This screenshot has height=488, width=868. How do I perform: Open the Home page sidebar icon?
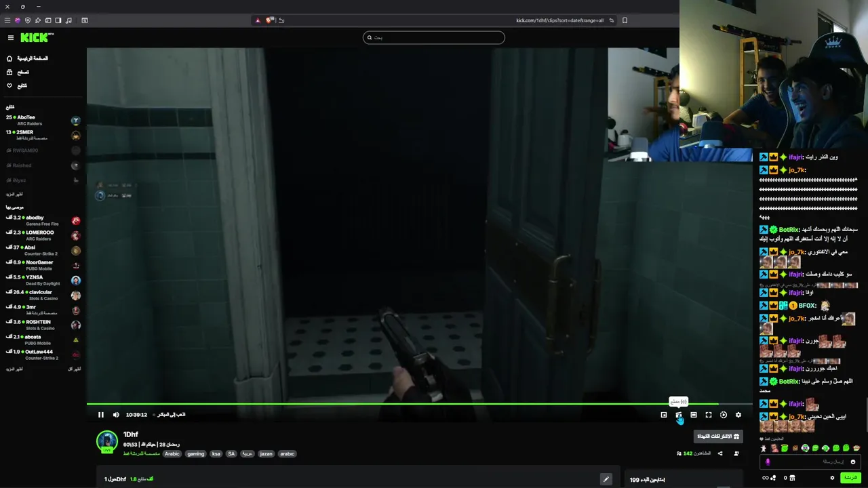(x=9, y=58)
